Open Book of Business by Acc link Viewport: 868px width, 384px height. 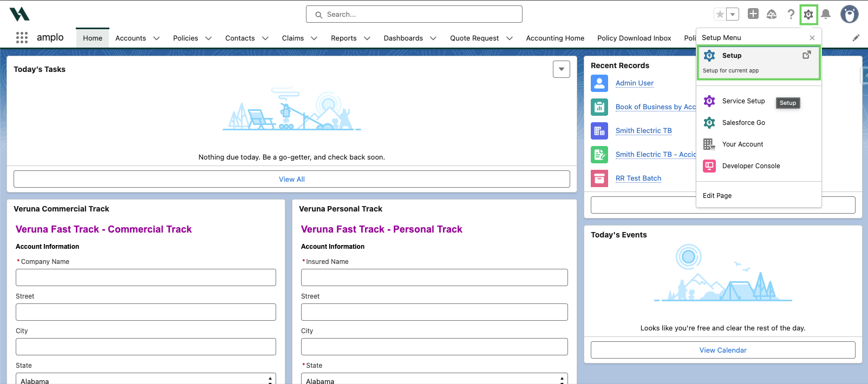(x=656, y=107)
